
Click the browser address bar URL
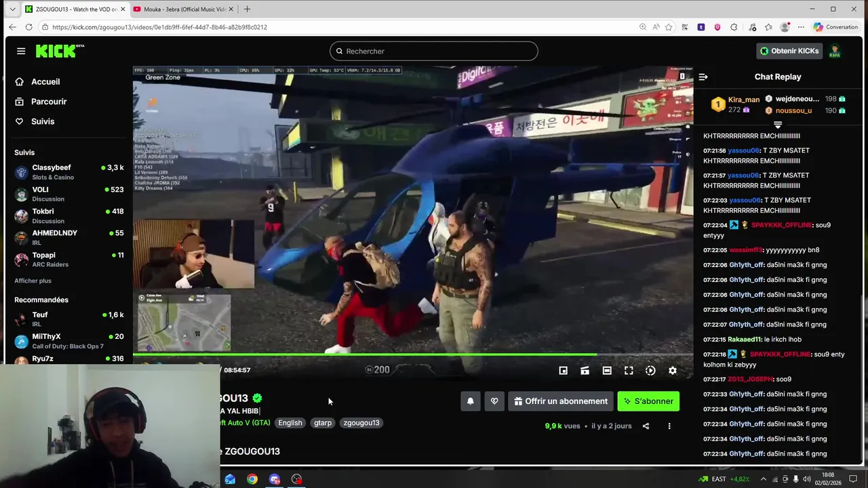(159, 27)
